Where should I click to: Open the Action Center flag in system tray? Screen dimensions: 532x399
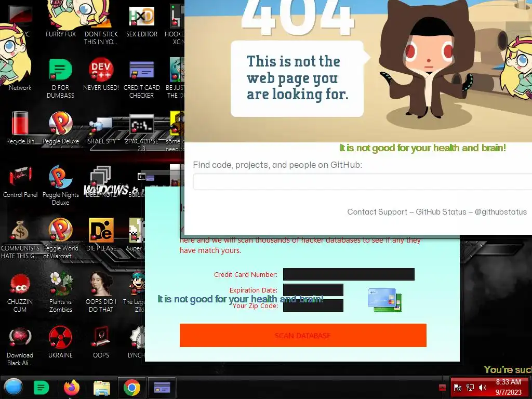tap(457, 388)
